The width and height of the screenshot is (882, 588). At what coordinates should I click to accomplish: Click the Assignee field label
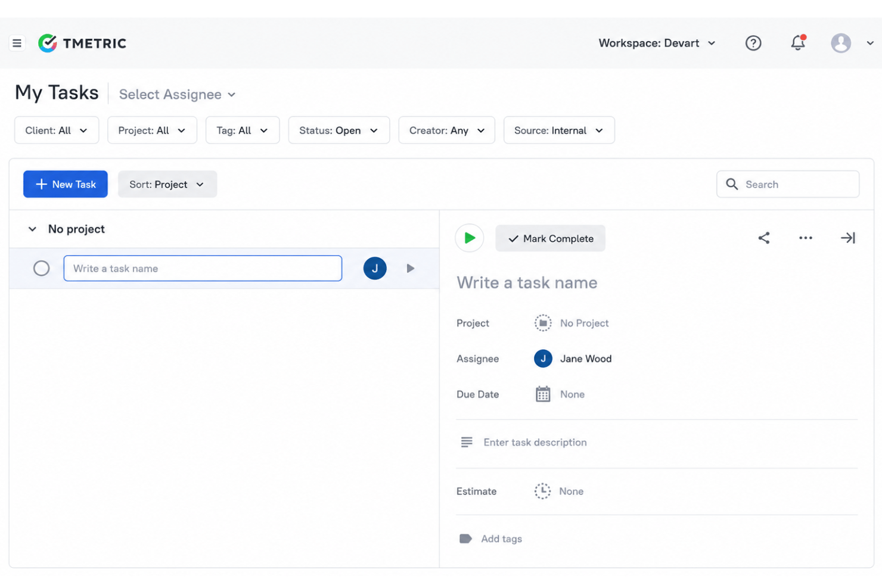click(477, 359)
